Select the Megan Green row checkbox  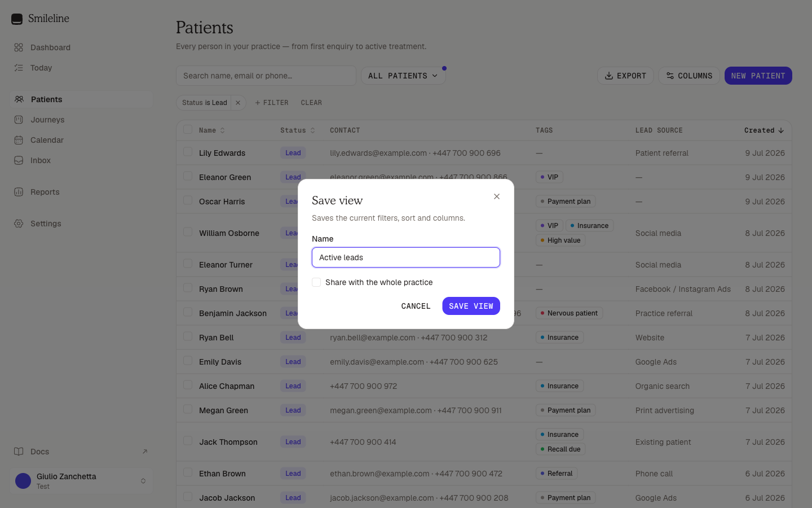pyautogui.click(x=188, y=410)
